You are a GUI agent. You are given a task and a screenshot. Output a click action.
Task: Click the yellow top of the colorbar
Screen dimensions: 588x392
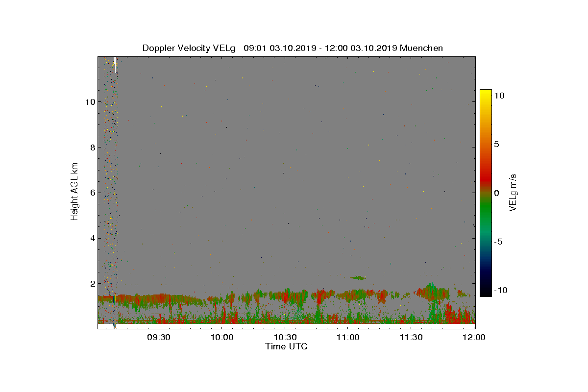coord(486,93)
